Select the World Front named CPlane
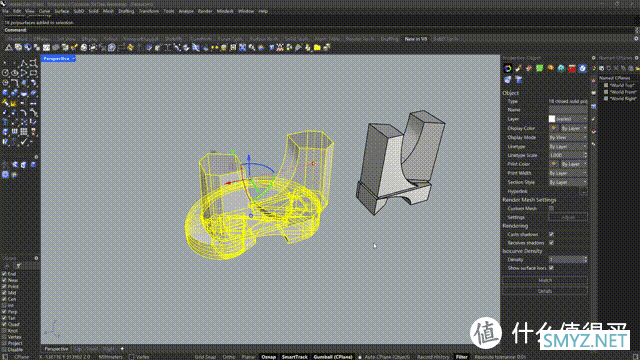Image resolution: width=640 pixels, height=360 pixels. click(x=623, y=92)
